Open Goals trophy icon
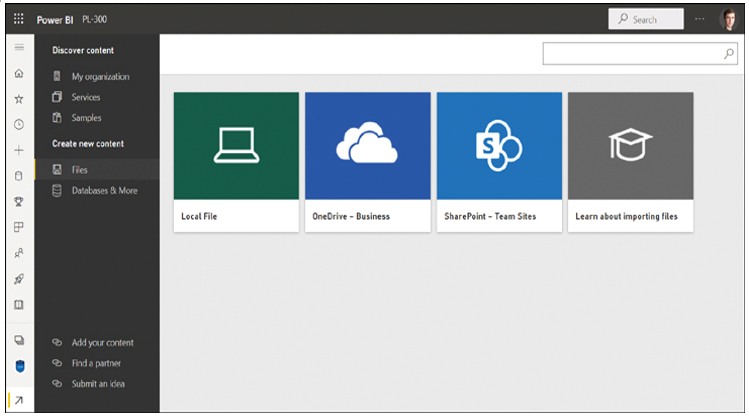Screen dimensions: 749x417 [x=19, y=202]
